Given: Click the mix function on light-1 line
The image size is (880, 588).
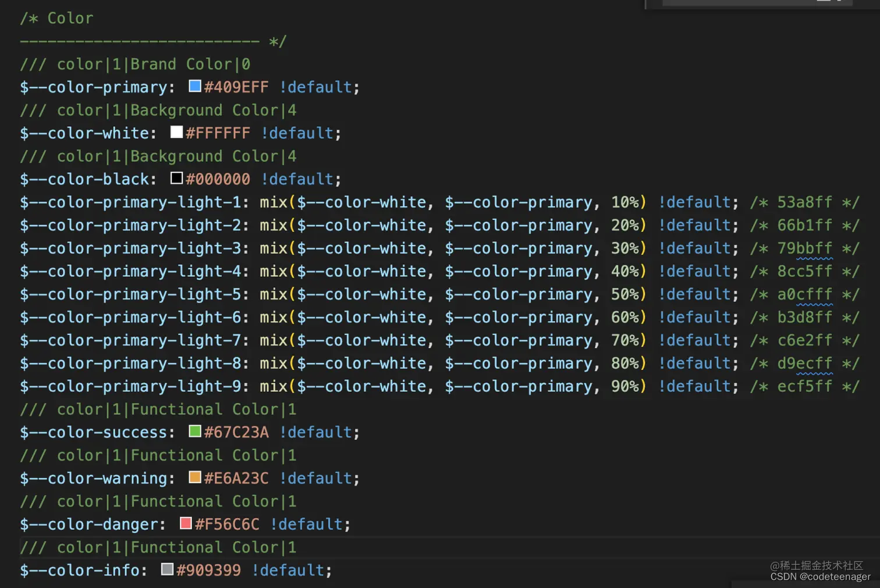Looking at the screenshot, I should tap(274, 202).
